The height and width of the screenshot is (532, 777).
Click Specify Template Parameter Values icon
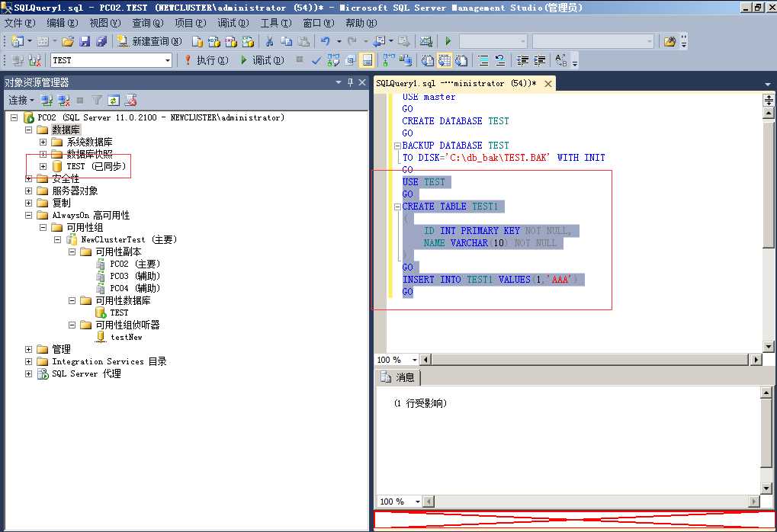(x=561, y=60)
